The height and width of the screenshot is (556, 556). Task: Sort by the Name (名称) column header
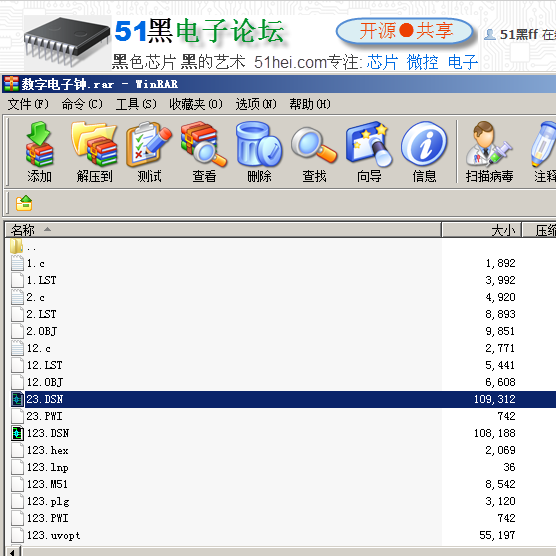[223, 230]
